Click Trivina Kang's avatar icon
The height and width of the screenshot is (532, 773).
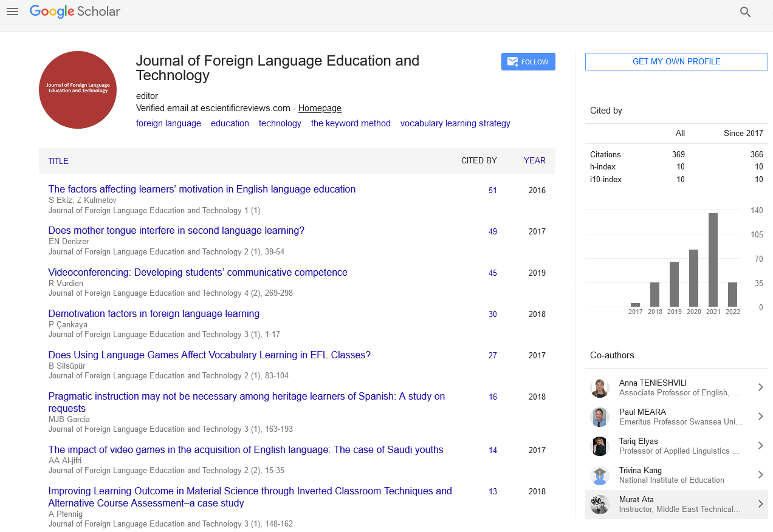pos(600,476)
